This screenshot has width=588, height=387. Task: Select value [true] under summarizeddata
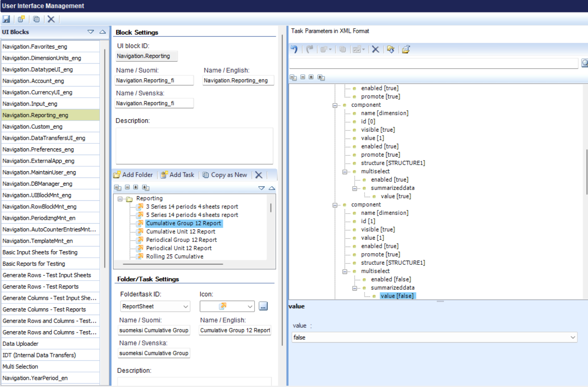(396, 196)
